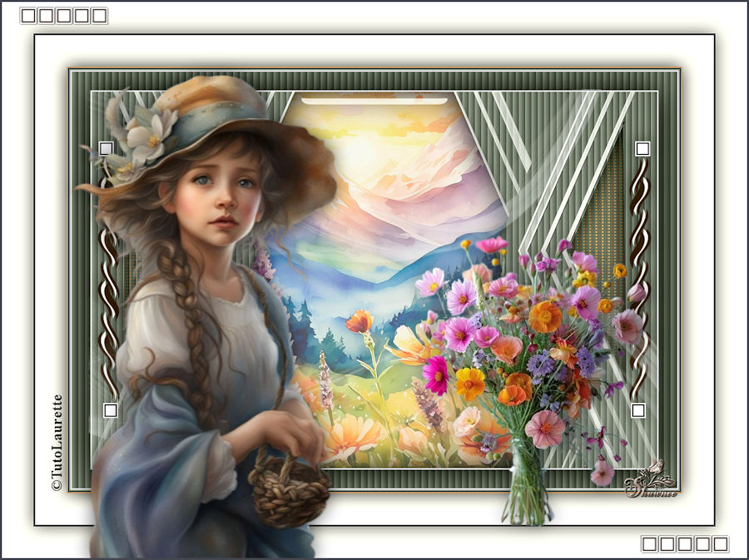
Task: Click the Shawnee signature logo with butterfly
Action: coord(652,483)
